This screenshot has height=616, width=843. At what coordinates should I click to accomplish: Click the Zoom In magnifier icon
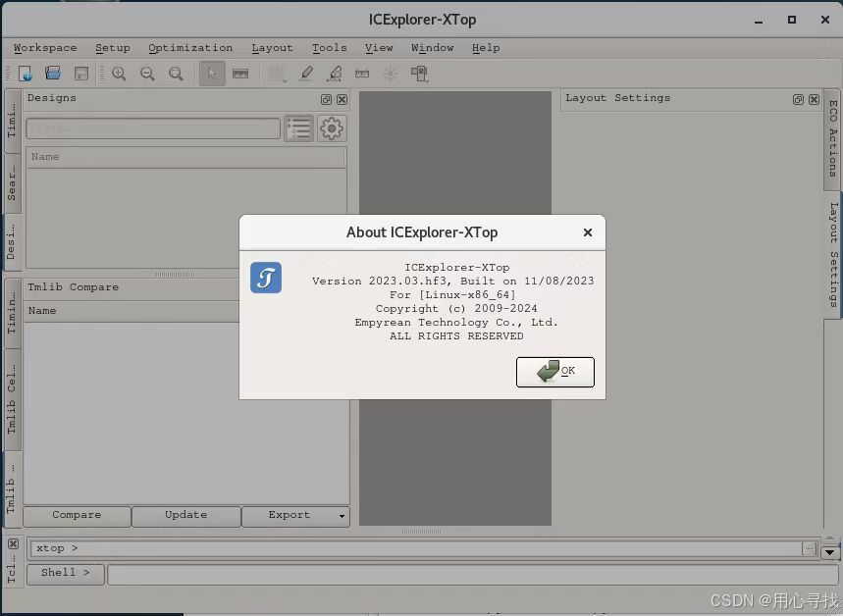119,74
